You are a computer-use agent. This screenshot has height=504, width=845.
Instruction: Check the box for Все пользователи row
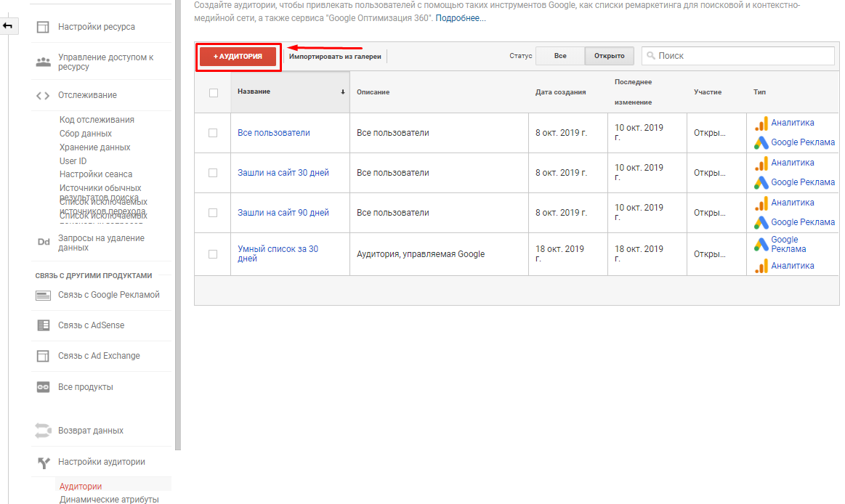[213, 133]
